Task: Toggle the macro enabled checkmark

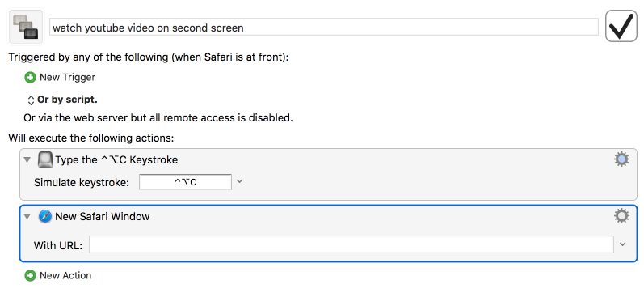Action: click(621, 27)
